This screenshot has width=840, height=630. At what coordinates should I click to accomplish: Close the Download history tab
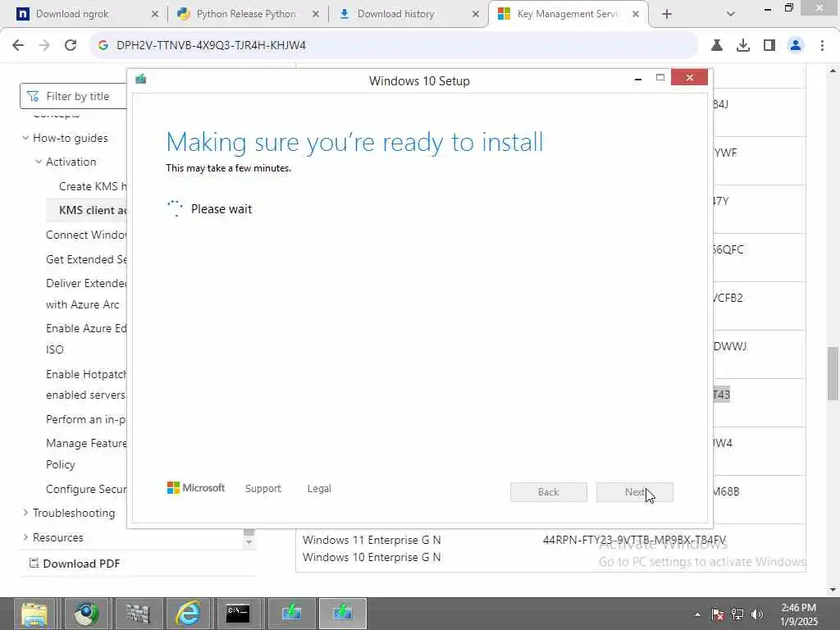click(476, 14)
